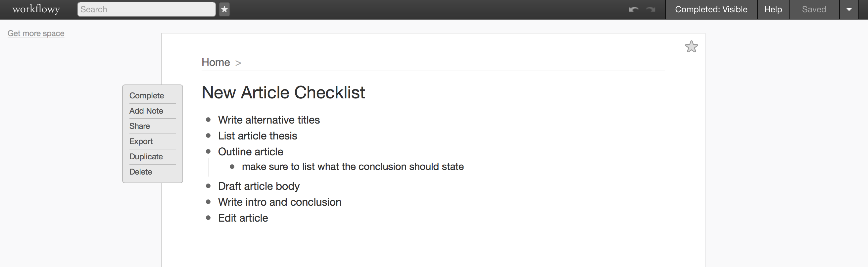This screenshot has height=267, width=868.
Task: Follow the Get more space link
Action: pos(36,33)
